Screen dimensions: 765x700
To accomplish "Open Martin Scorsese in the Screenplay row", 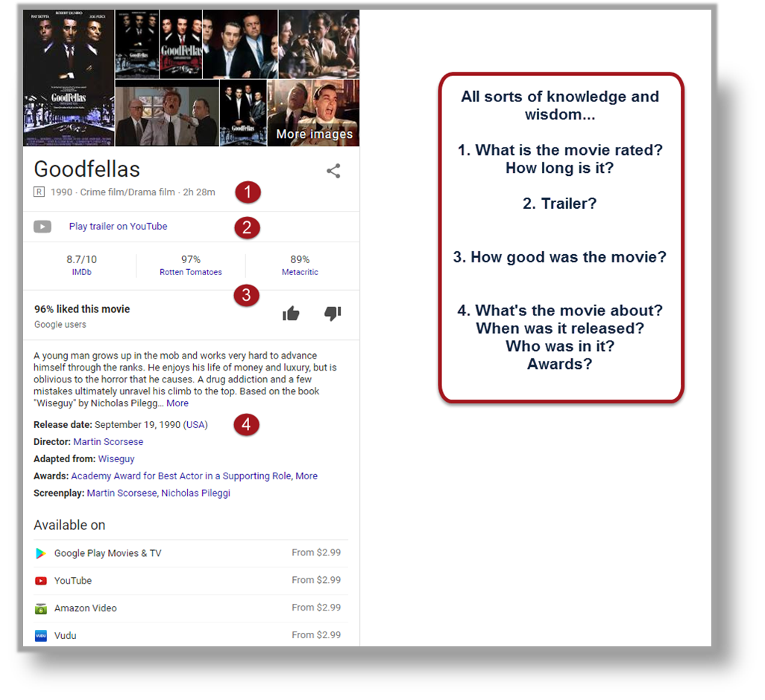I will pos(122,494).
